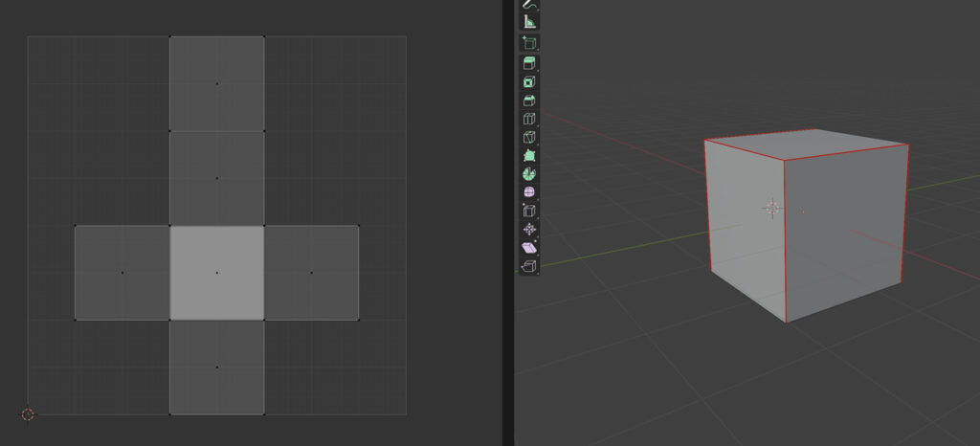
Task: Select the highlighted center face in UV editor
Action: pos(217,273)
